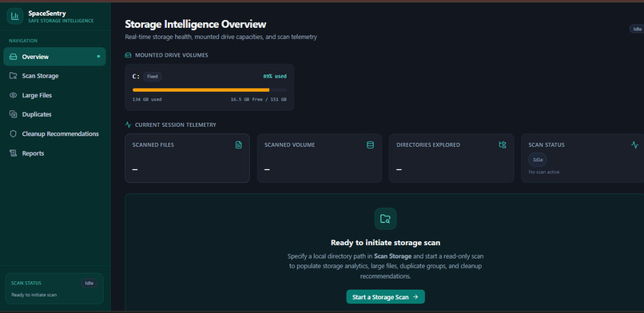This screenshot has height=313, width=644.
Task: Switch to the Duplicates section
Action: [54, 114]
